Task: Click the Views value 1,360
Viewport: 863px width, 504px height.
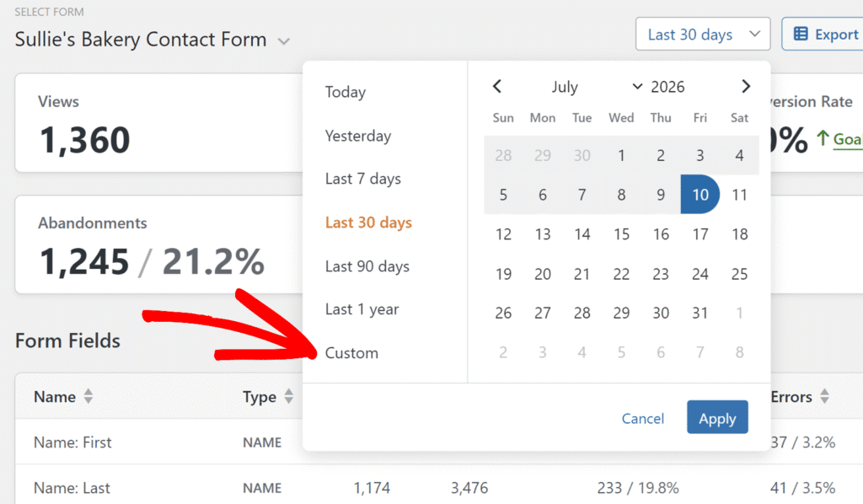Action: pyautogui.click(x=85, y=140)
